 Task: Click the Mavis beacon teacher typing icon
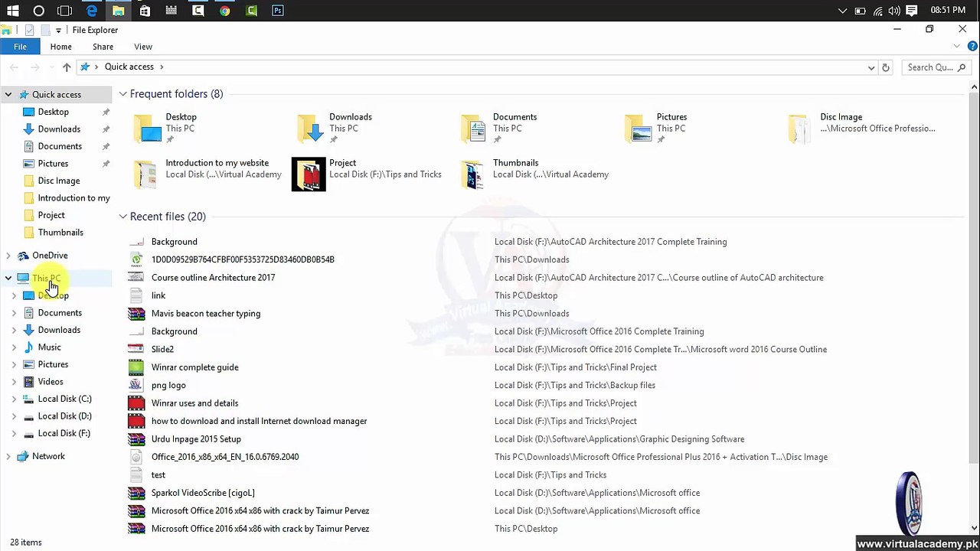[x=136, y=314]
